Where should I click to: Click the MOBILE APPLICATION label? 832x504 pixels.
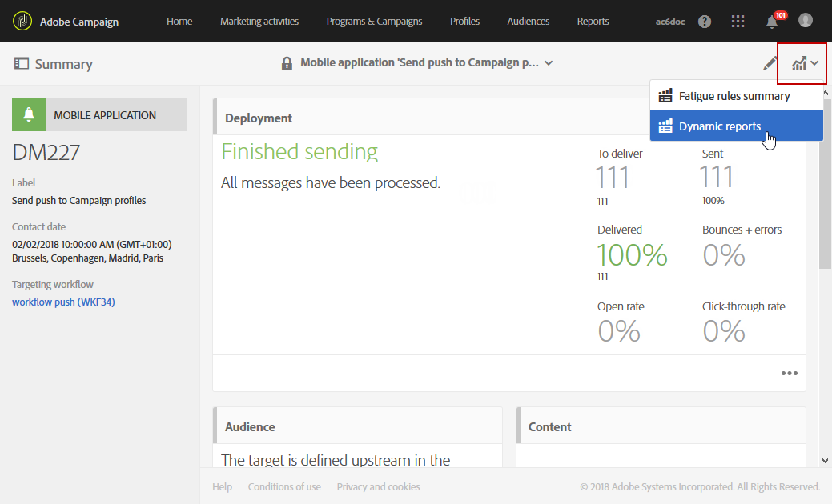click(105, 115)
